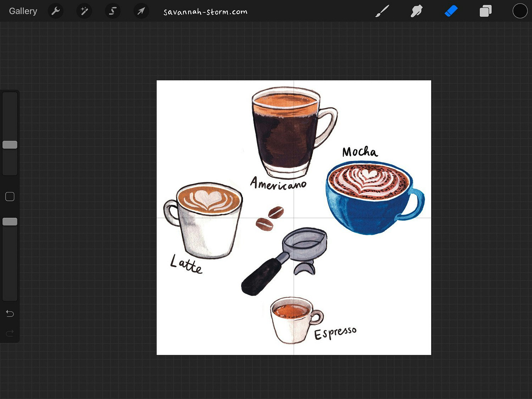Open the Actions menu with the wrench icon

pos(56,11)
